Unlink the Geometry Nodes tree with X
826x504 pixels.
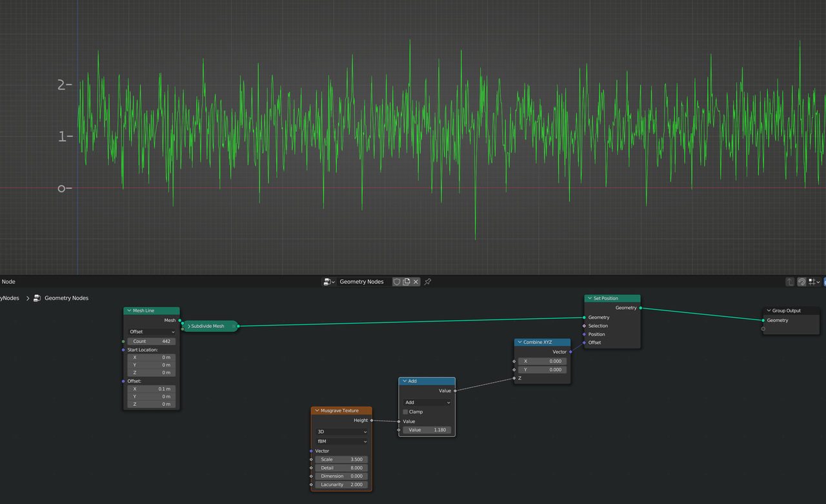click(x=416, y=282)
